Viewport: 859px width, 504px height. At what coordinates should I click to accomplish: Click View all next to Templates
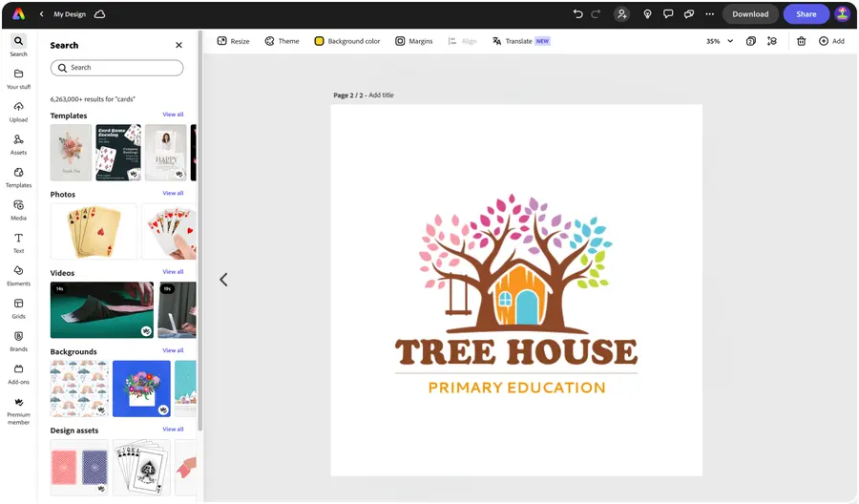click(x=173, y=115)
